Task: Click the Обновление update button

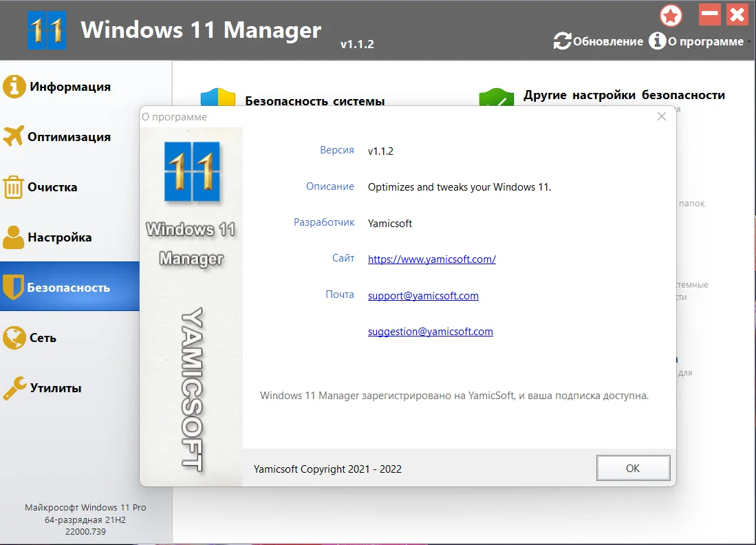Action: 598,41
